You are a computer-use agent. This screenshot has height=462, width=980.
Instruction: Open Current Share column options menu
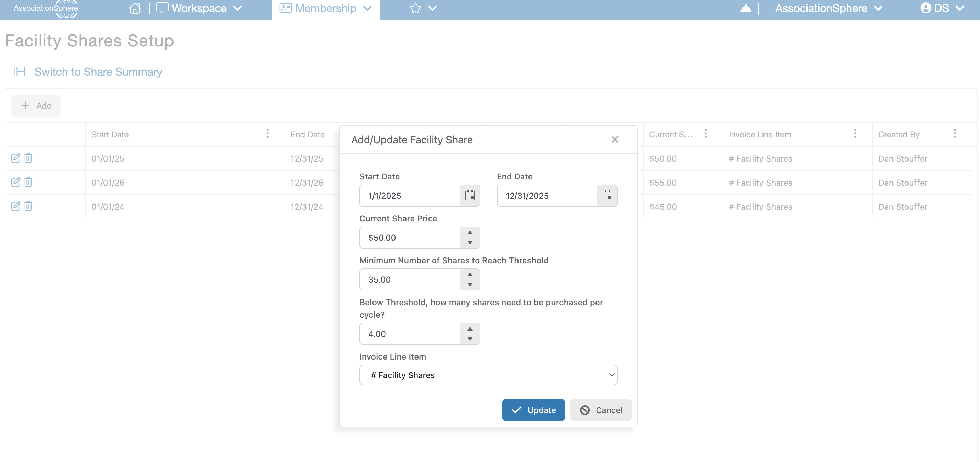coord(706,134)
